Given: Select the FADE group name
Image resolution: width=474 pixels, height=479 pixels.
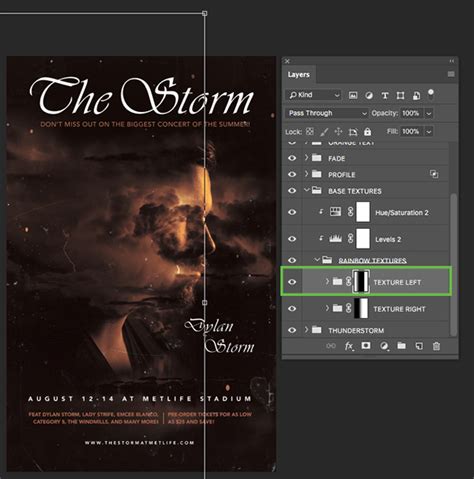Looking at the screenshot, I should point(336,159).
